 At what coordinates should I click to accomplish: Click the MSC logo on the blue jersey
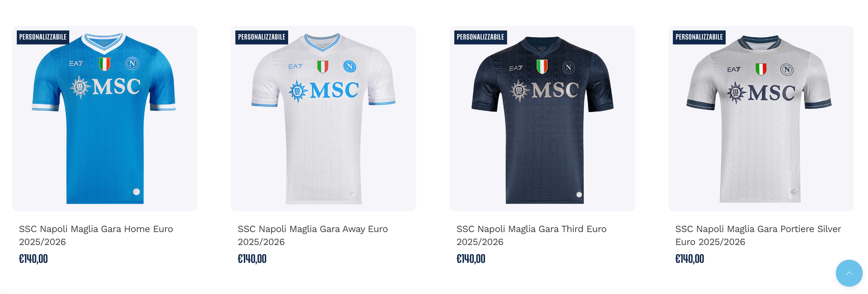pyautogui.click(x=105, y=87)
